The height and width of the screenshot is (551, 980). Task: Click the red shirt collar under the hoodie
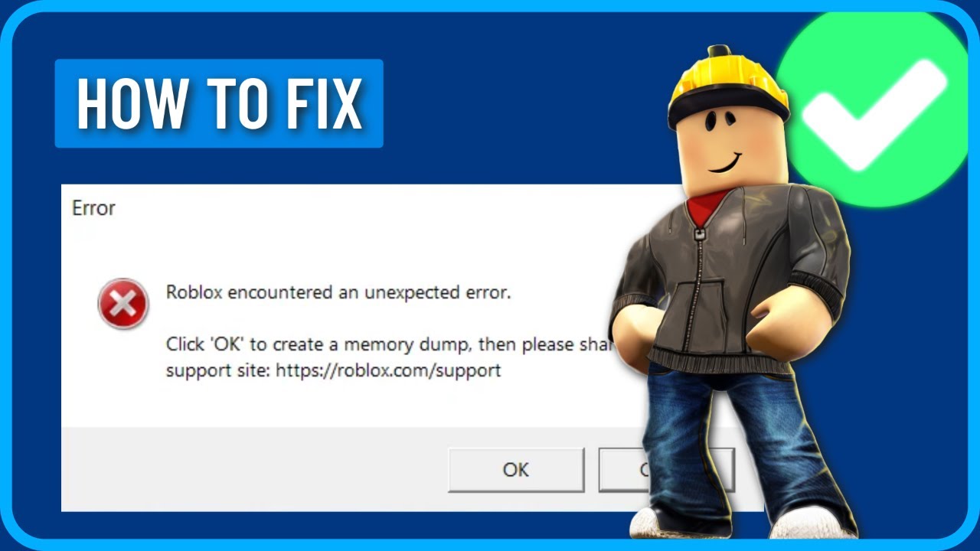tap(707, 207)
